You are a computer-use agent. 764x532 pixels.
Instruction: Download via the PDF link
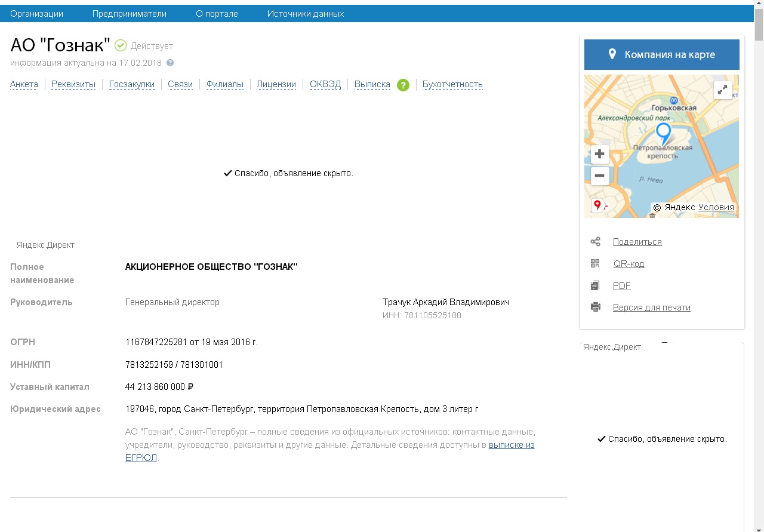(x=622, y=285)
